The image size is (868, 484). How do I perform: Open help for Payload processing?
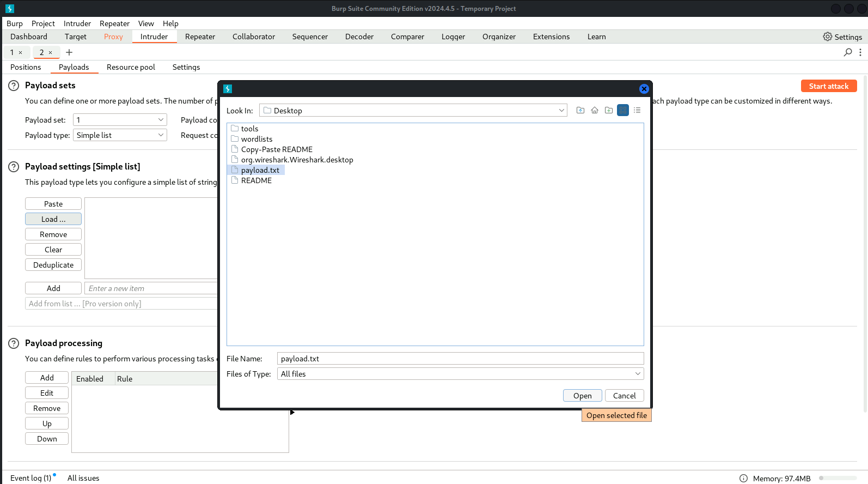[14, 343]
